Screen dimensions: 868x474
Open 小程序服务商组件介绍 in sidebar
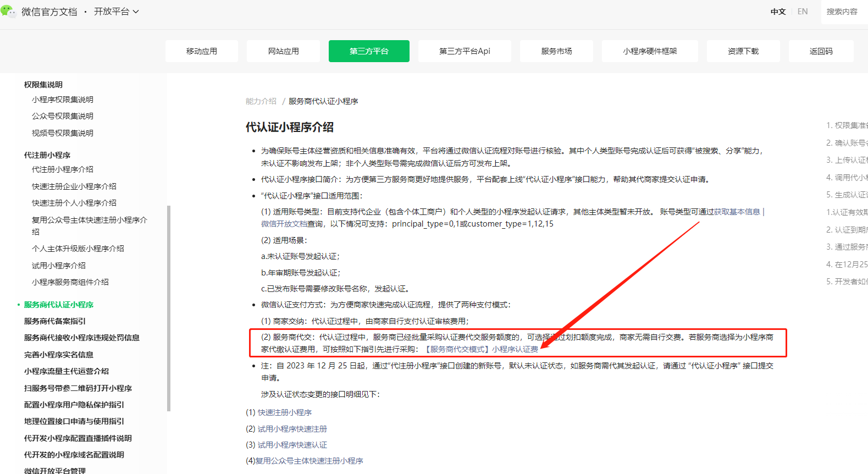coord(70,282)
